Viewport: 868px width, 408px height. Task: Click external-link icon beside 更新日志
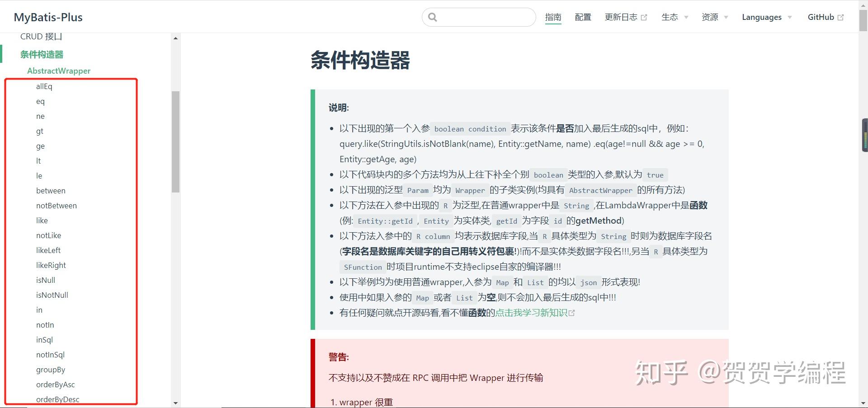point(644,18)
